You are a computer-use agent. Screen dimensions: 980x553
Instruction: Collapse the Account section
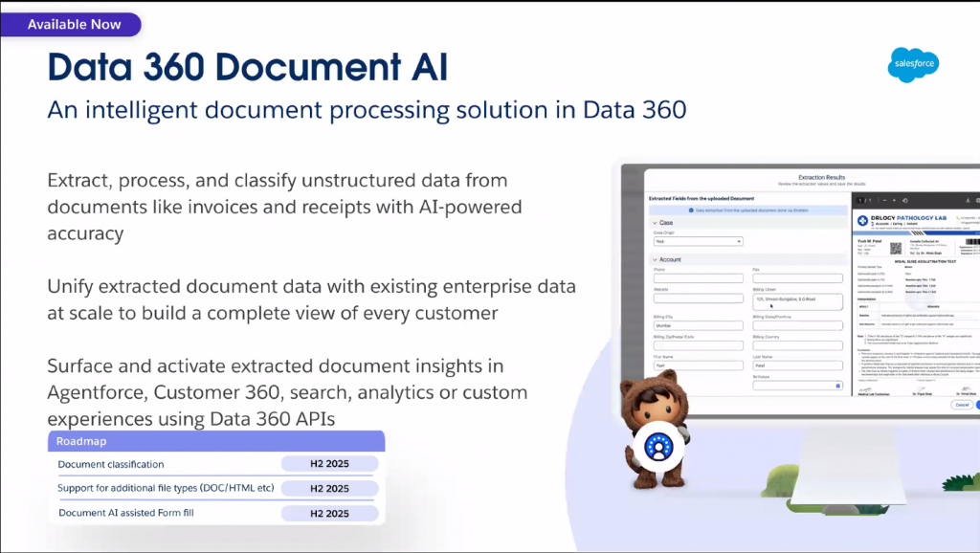coord(655,259)
